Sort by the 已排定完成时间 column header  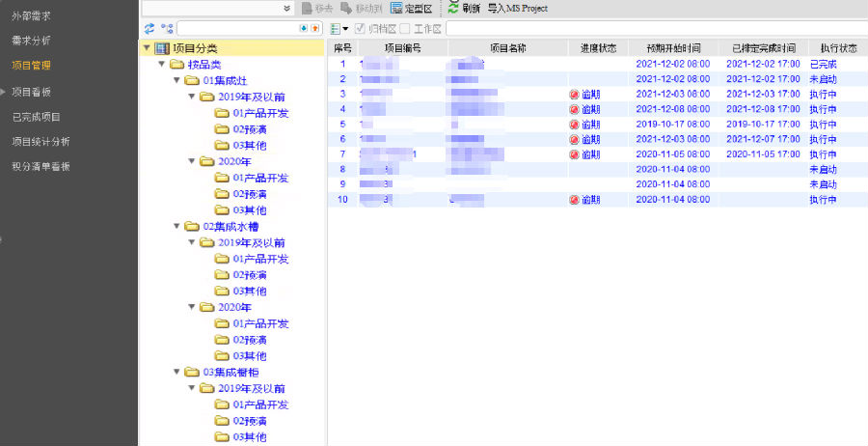pos(764,48)
